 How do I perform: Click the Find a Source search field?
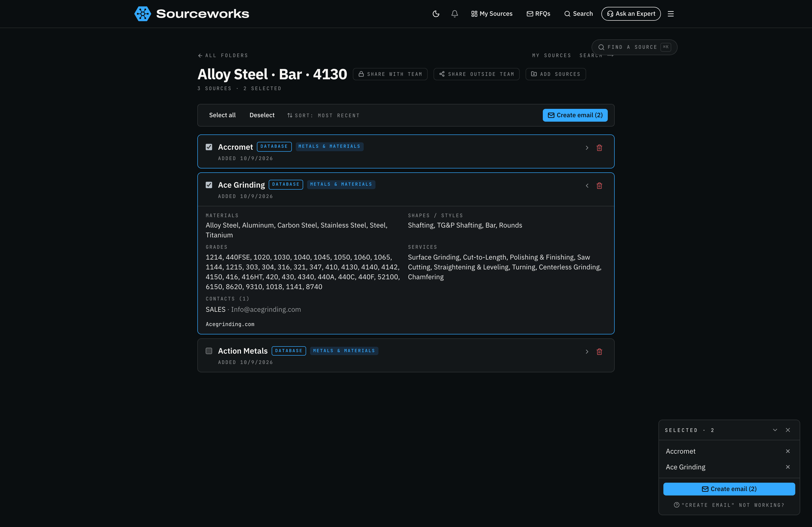click(x=634, y=47)
